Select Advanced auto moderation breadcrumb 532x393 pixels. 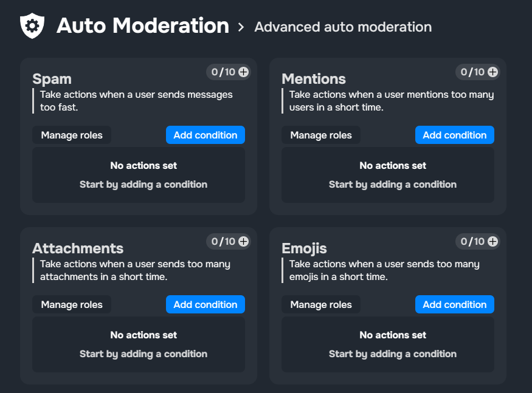(343, 27)
